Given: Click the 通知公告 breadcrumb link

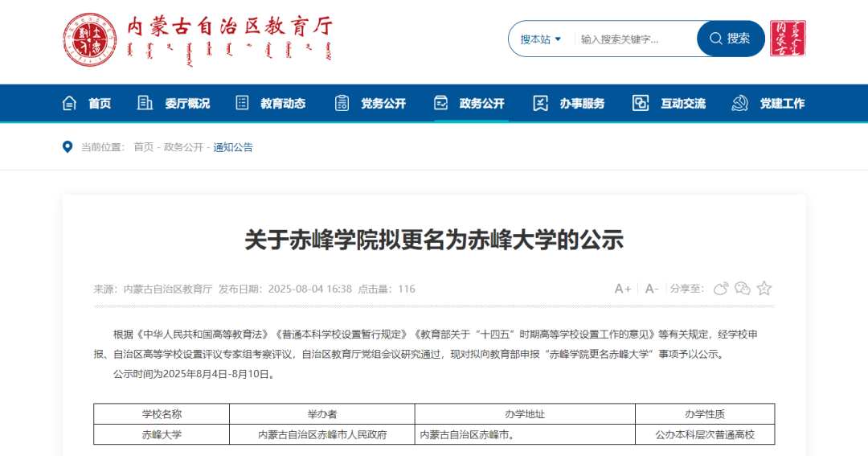Looking at the screenshot, I should 233,147.
